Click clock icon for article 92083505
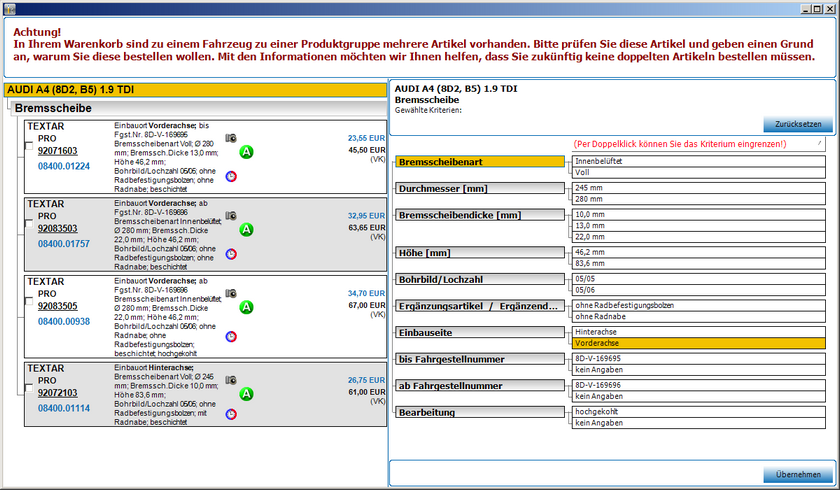The image size is (840, 490). tap(231, 336)
